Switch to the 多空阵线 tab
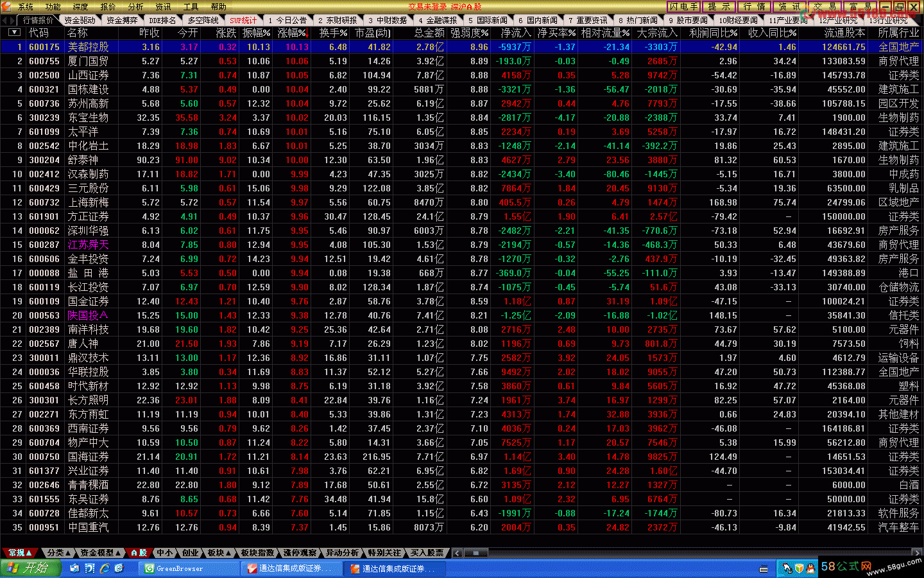Screen dimensions: 924x578 (x=203, y=21)
